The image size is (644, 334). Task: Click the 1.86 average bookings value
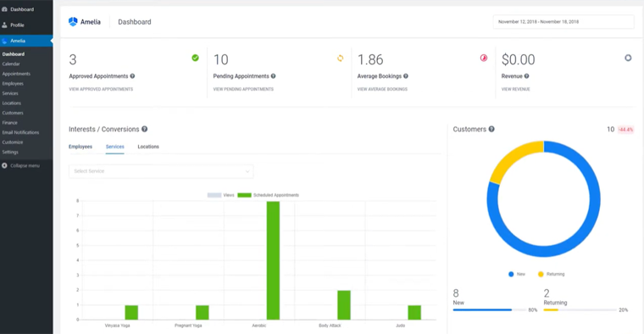[370, 59]
